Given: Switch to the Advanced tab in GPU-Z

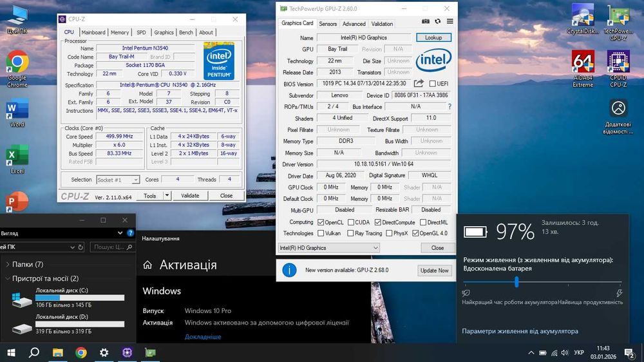Looking at the screenshot, I should coord(354,24).
